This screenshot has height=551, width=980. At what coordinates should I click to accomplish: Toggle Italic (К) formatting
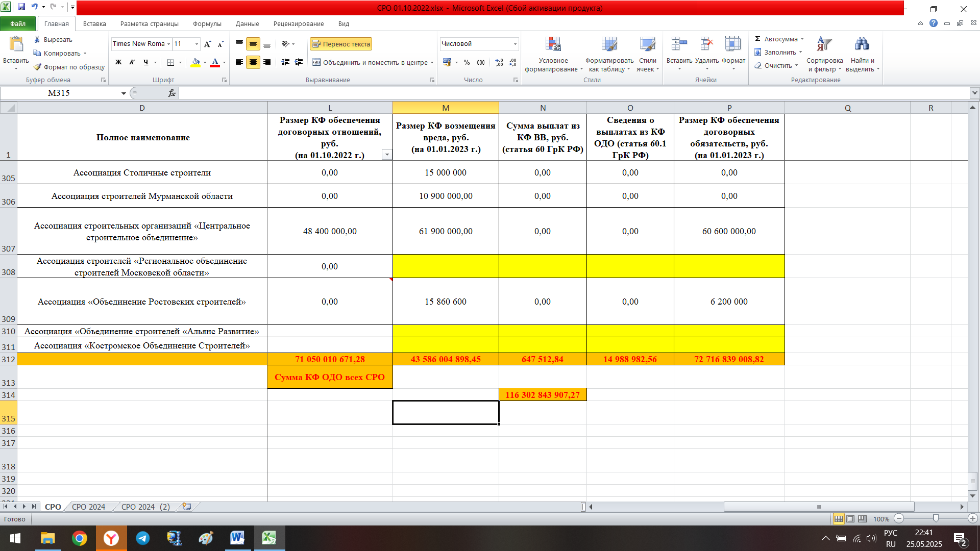pos(132,62)
